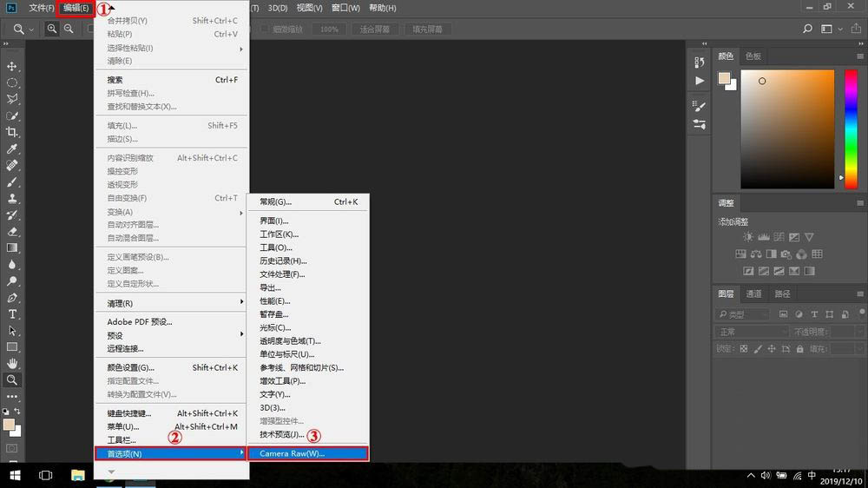Add a Levels adjustment
This screenshot has width=868, height=488.
pyautogui.click(x=763, y=237)
